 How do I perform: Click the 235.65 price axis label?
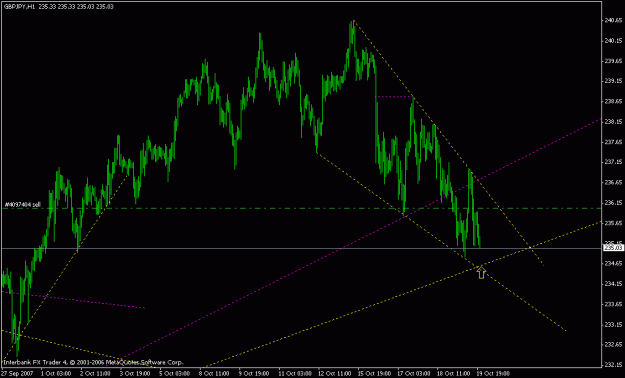(614, 223)
